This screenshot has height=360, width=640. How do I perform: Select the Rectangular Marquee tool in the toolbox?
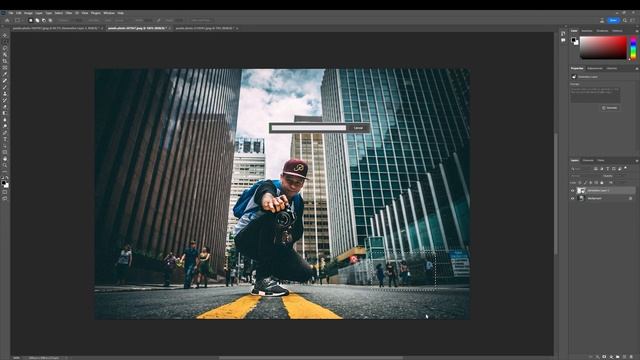5,42
